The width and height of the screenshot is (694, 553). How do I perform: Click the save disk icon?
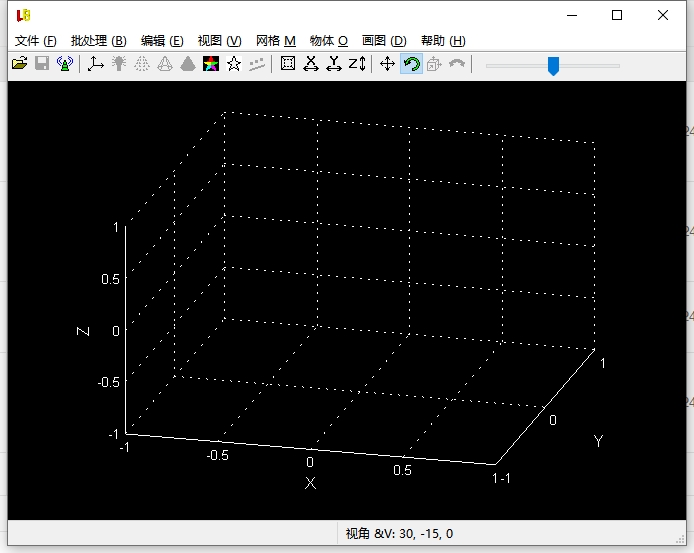pos(42,64)
